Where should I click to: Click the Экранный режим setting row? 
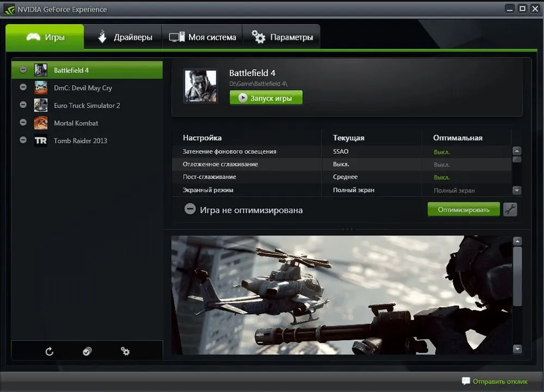[x=342, y=190]
